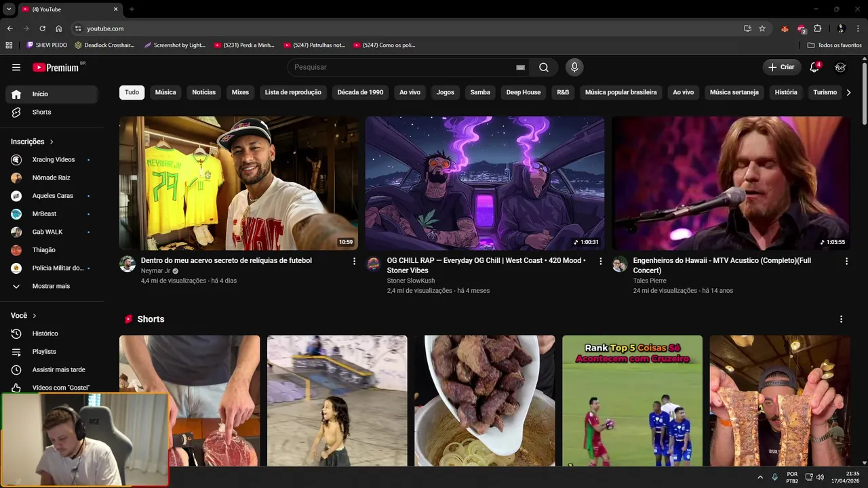Bookmark this page with star icon
The image size is (868, 488).
[x=762, y=28]
